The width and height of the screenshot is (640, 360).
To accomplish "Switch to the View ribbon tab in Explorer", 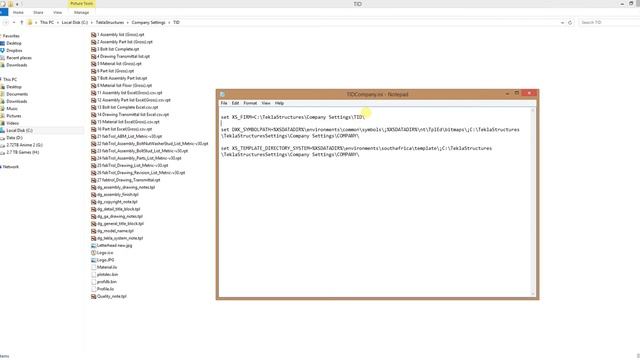I will coord(58,13).
